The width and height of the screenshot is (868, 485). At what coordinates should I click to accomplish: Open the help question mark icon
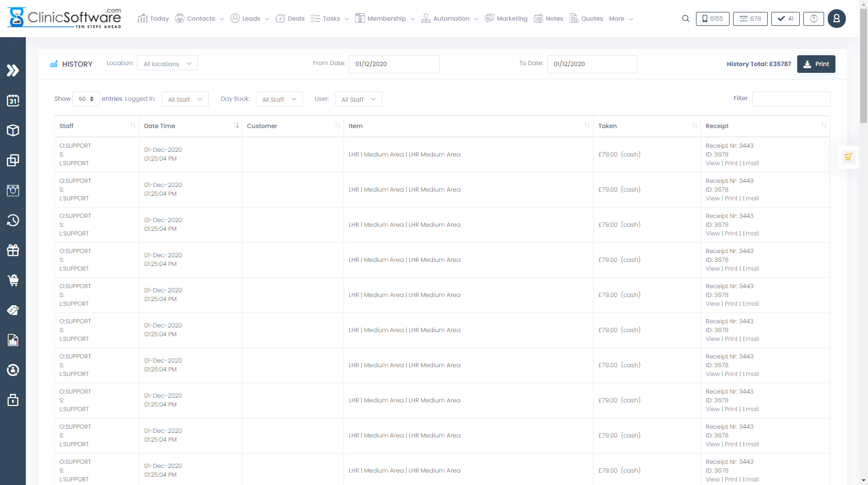click(x=814, y=19)
